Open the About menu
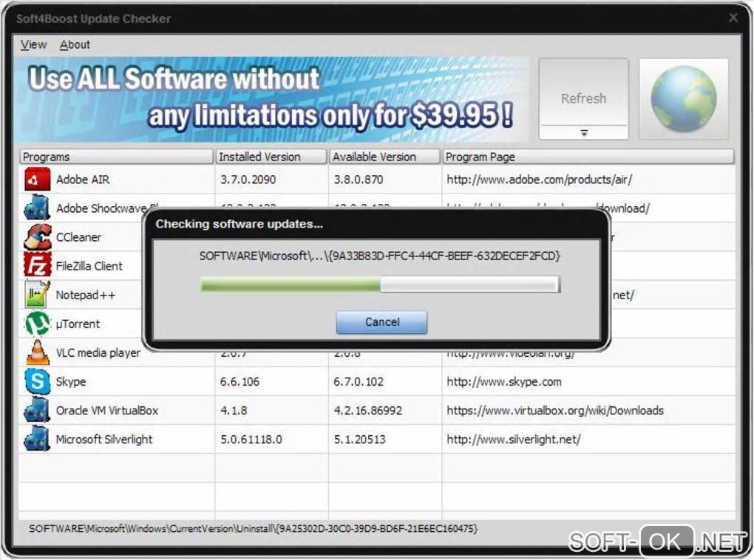The height and width of the screenshot is (560, 754). coord(75,45)
